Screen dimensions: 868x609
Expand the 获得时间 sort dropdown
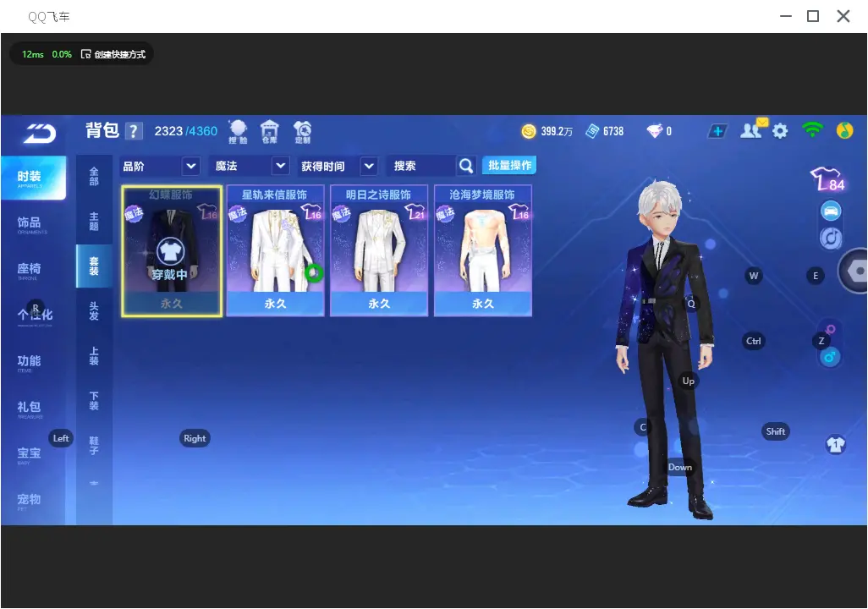coord(369,166)
